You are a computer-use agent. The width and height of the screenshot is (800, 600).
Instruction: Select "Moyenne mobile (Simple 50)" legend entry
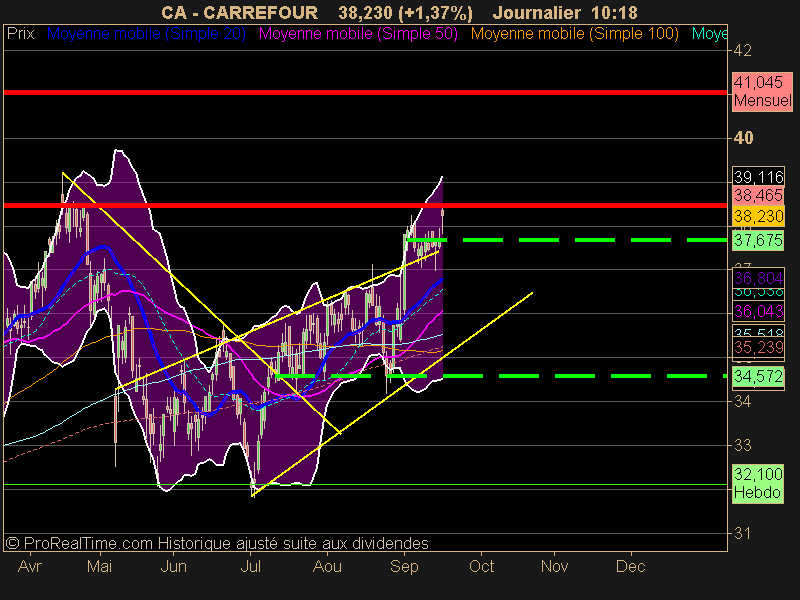point(358,34)
